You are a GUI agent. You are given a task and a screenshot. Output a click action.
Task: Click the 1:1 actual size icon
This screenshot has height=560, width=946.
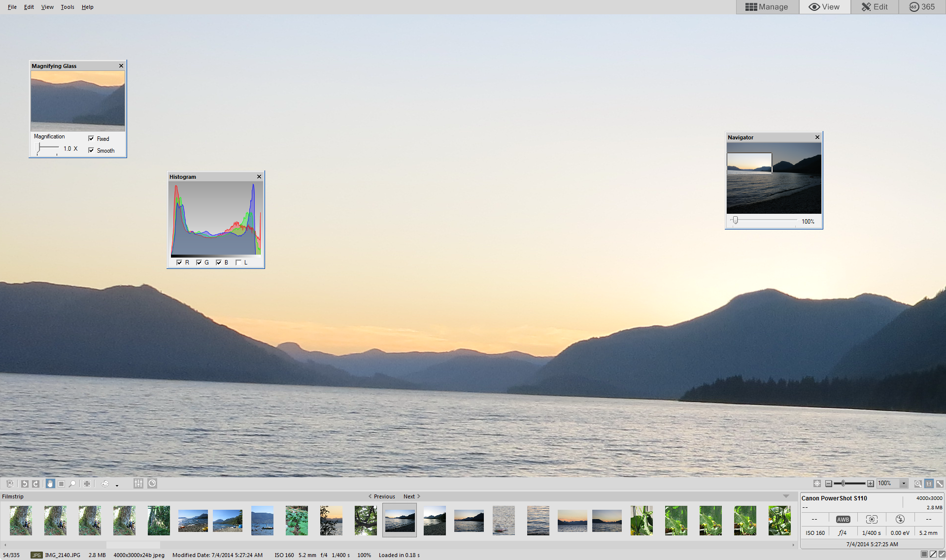[x=929, y=484]
